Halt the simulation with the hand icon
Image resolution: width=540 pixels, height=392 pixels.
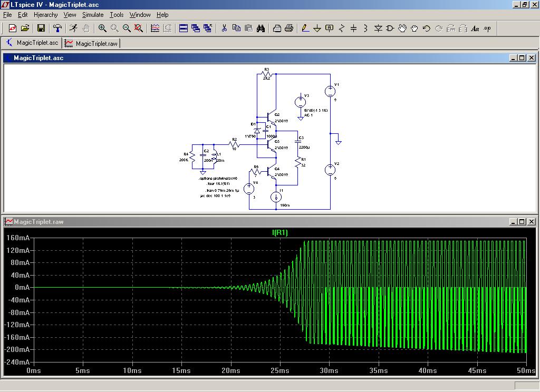(86, 28)
